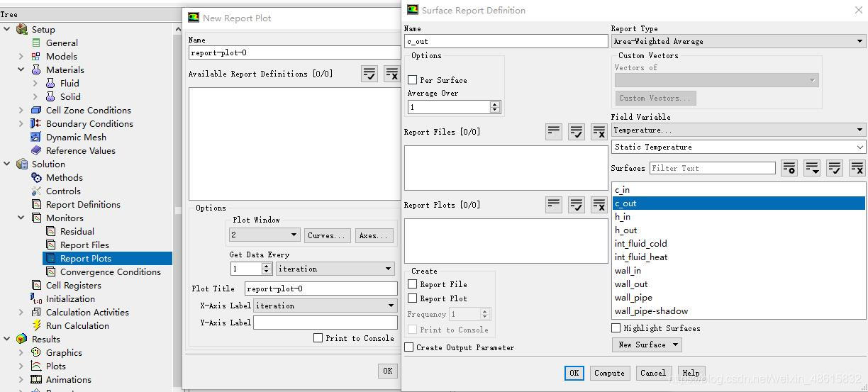
Task: Select the h_out surface in the list
Action: point(626,230)
